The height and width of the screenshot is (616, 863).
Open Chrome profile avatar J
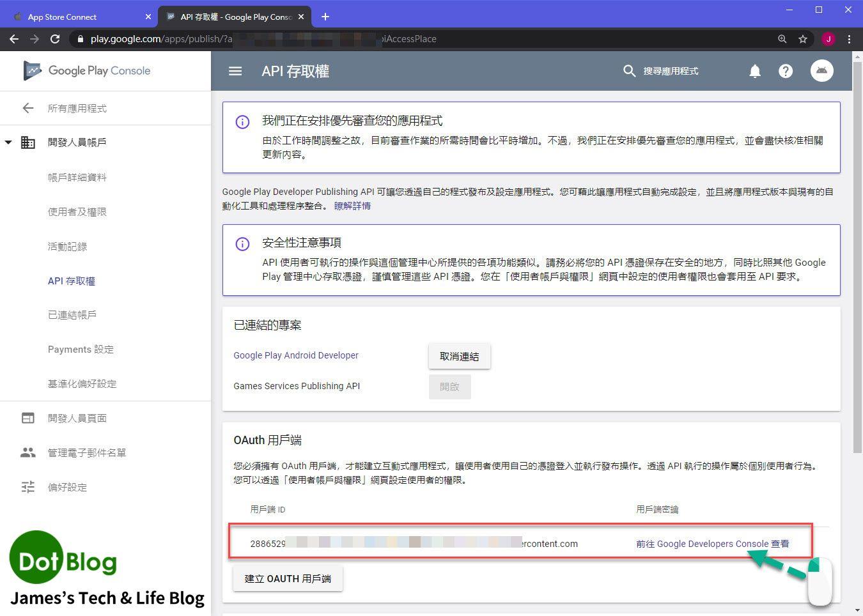(x=828, y=39)
